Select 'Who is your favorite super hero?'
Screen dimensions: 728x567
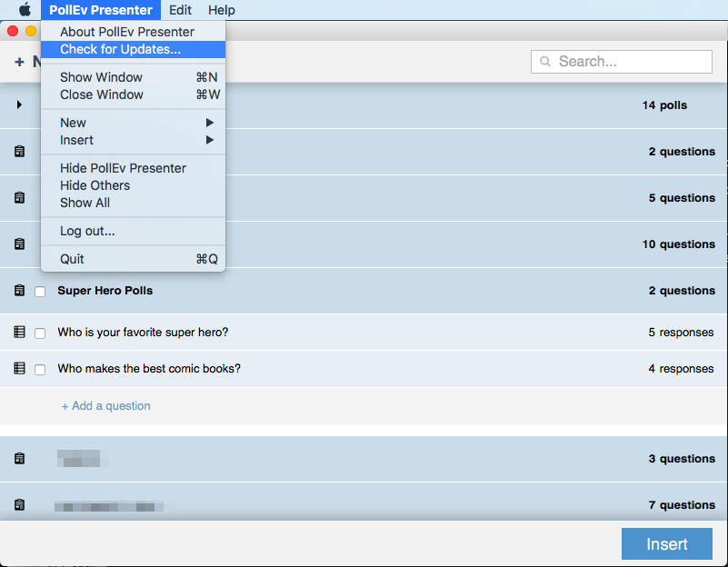(x=143, y=333)
